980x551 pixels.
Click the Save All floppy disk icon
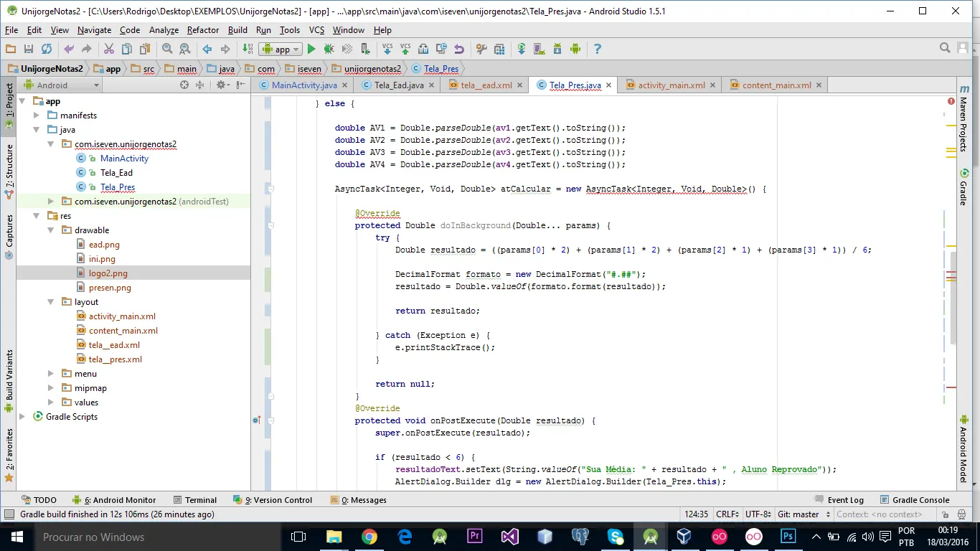point(29,49)
